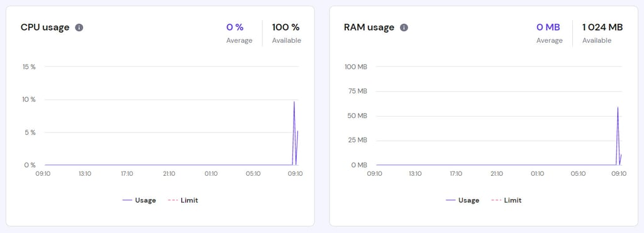Image resolution: width=644 pixels, height=233 pixels.
Task: Click the 25 MB axis label
Action: (x=357, y=140)
